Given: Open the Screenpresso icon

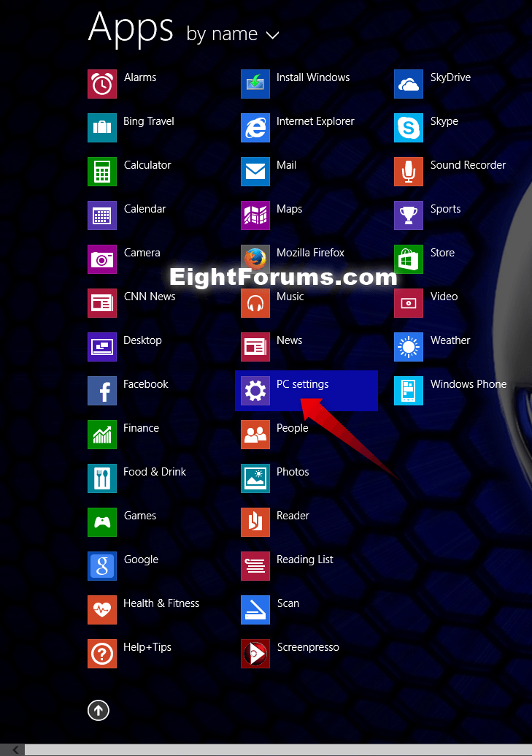Looking at the screenshot, I should click(255, 654).
